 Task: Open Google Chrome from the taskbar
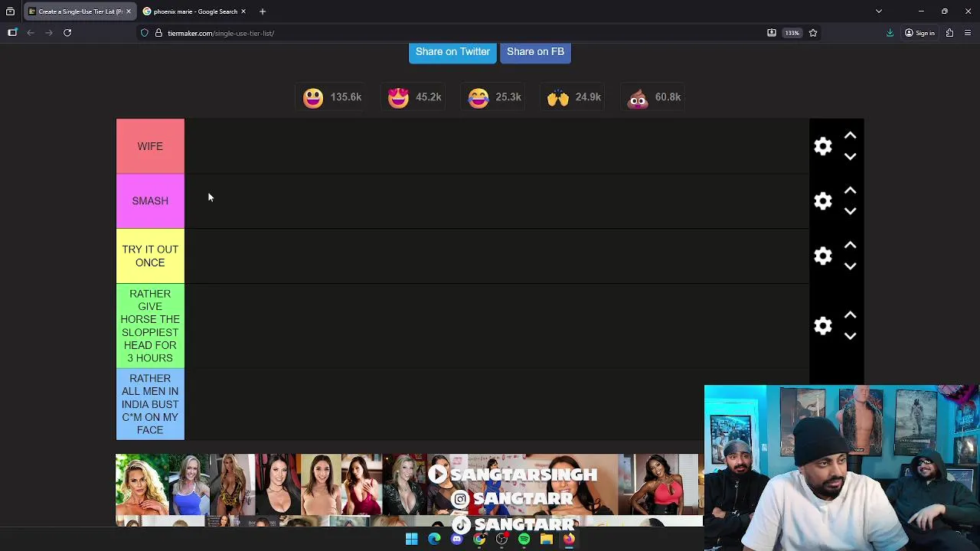pos(479,539)
